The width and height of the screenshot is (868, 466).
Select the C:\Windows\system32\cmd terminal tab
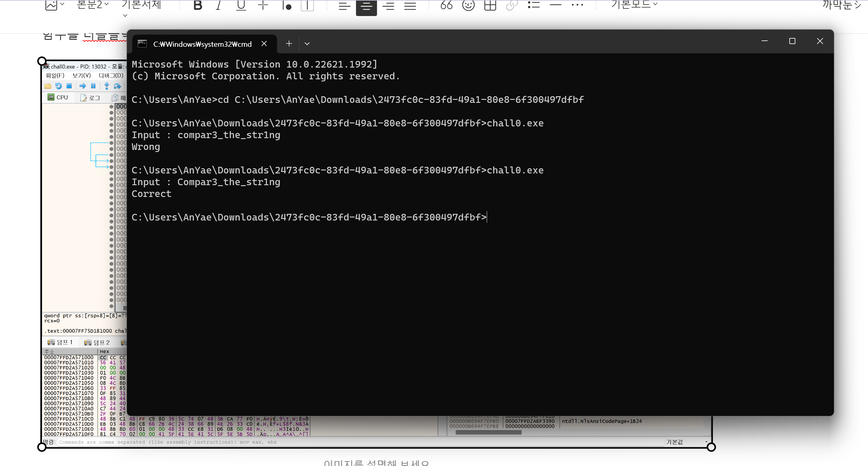202,44
